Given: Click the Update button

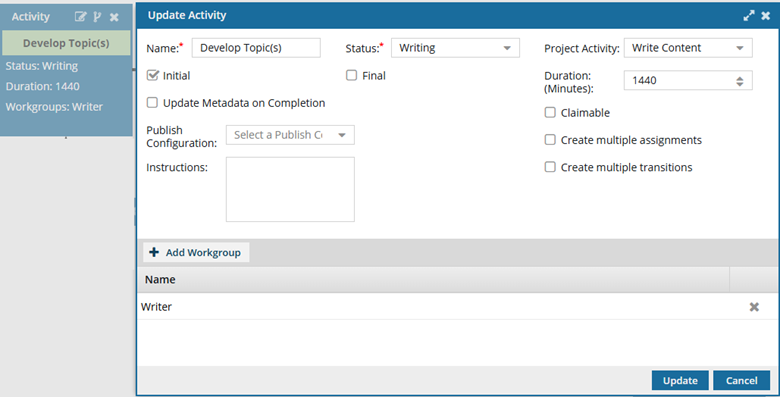Looking at the screenshot, I should pos(680,381).
